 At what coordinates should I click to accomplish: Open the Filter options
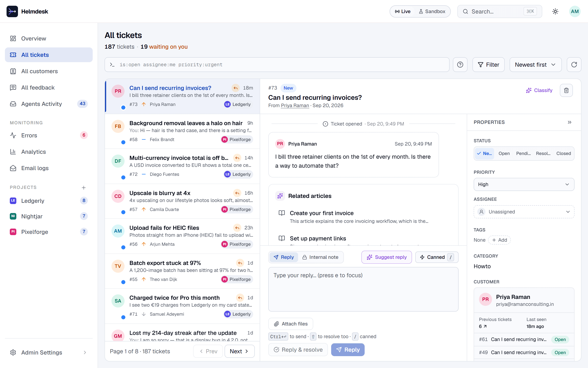pyautogui.click(x=488, y=64)
